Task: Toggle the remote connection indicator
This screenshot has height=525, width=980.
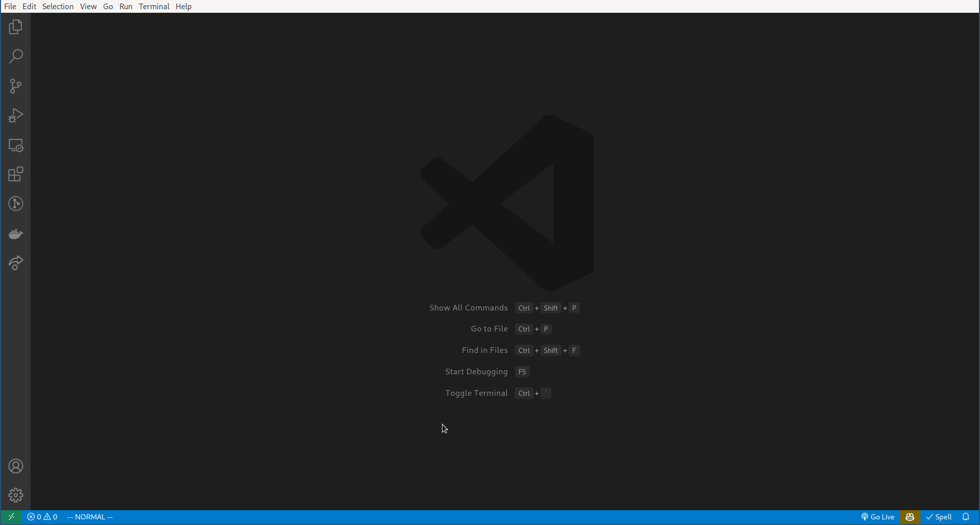Action: pos(11,517)
